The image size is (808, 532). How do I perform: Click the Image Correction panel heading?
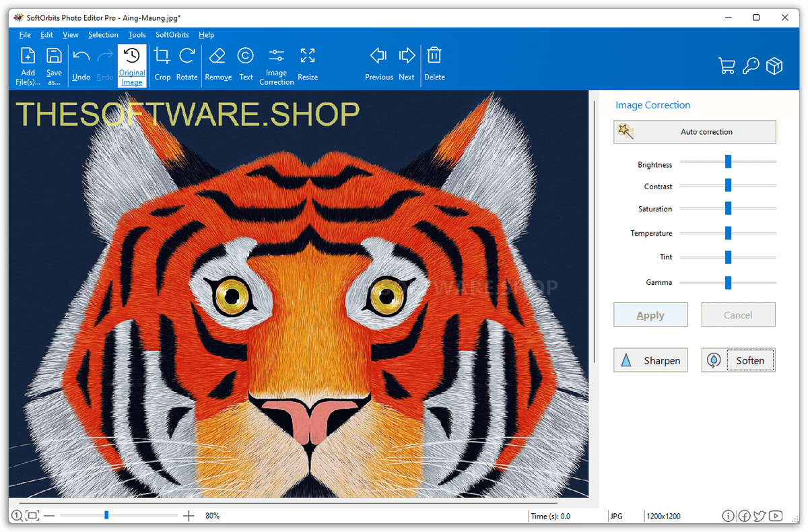click(652, 105)
